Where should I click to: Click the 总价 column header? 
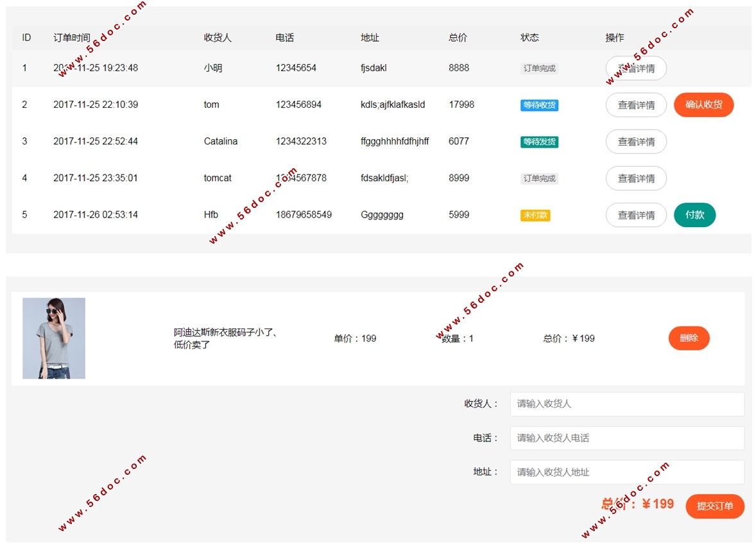pyautogui.click(x=458, y=38)
